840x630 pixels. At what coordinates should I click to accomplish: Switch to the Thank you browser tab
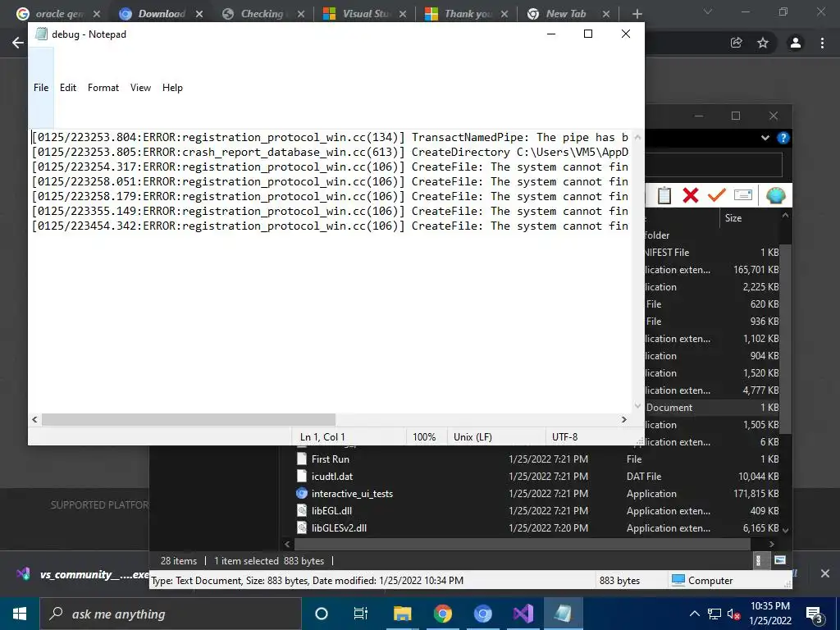click(x=466, y=14)
